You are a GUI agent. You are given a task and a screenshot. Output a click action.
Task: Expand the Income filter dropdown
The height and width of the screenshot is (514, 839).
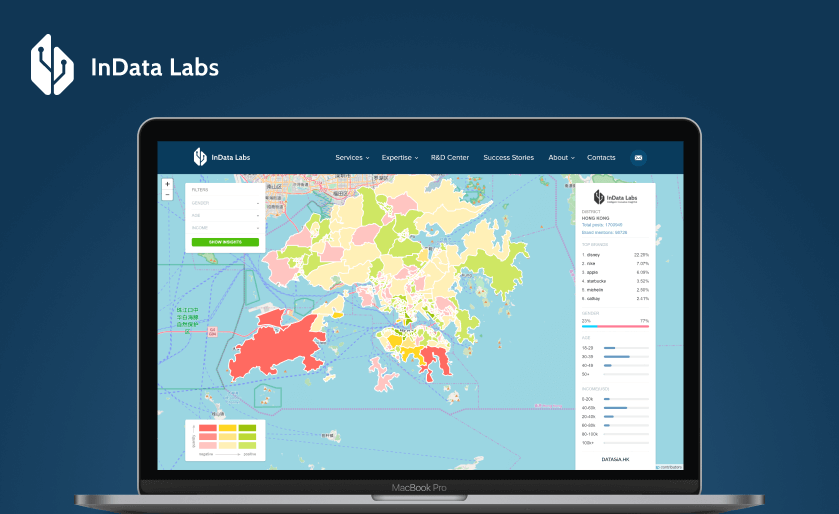pos(225,227)
